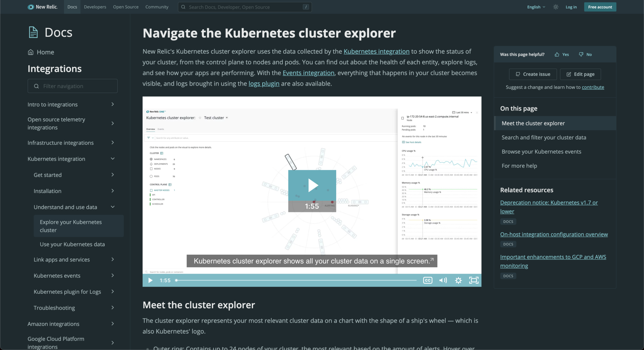The height and width of the screenshot is (350, 644).
Task: Click the Create issue button
Action: coord(533,74)
